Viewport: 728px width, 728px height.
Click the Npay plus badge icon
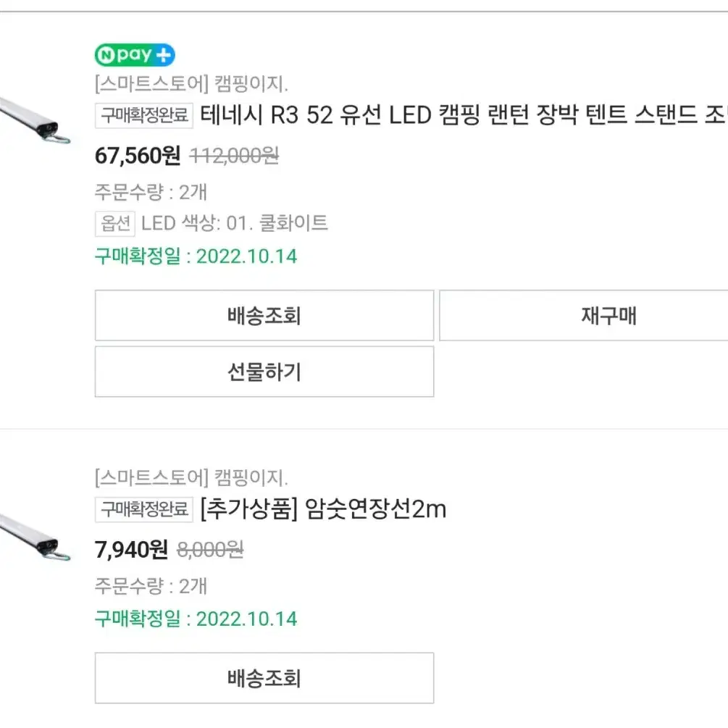click(135, 55)
